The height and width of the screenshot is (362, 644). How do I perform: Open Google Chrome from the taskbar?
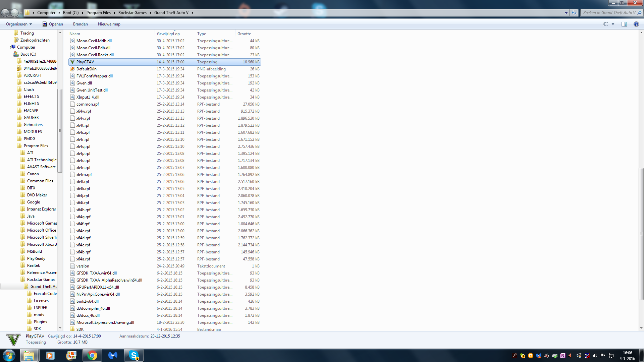tap(92, 355)
